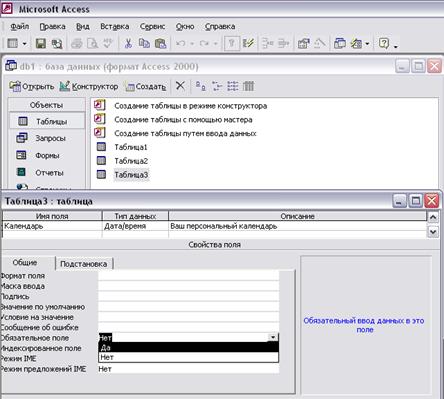Image resolution: width=444 pixels, height=399 pixels.
Task: Switch to List view icon
Action: [233, 86]
